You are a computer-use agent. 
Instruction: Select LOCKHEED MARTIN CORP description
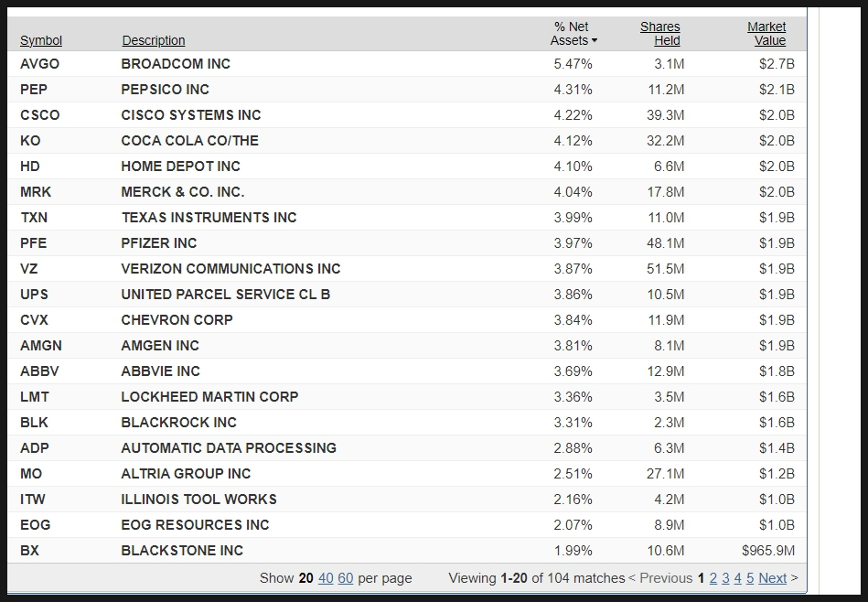pos(209,397)
